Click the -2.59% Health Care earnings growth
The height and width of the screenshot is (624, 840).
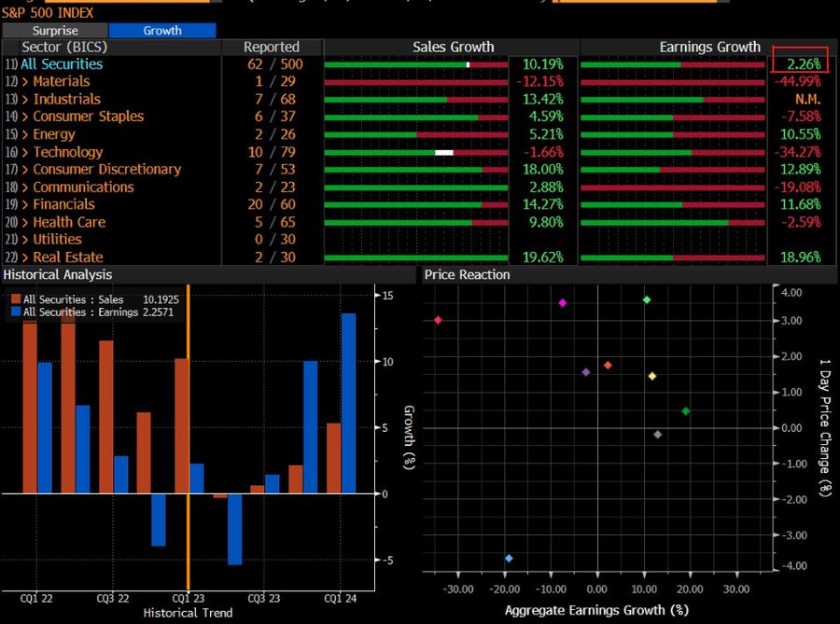[x=801, y=222]
